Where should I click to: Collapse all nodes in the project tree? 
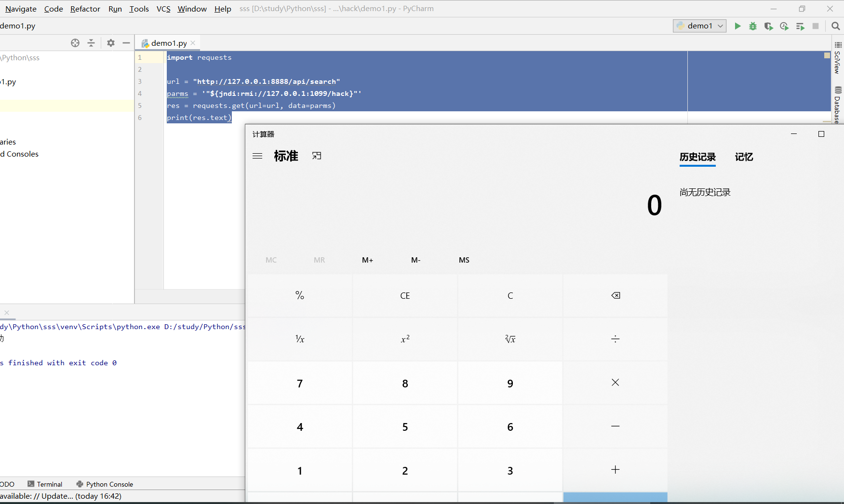pos(91,43)
